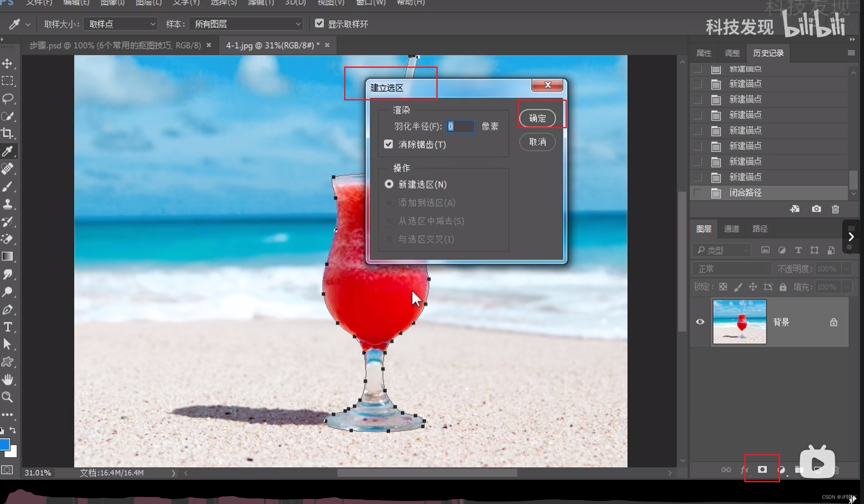Open the 取样大小 dropdown

(121, 24)
